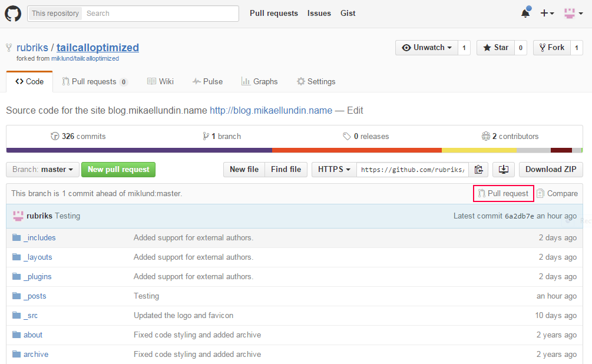Open the user avatar menu
This screenshot has height=364, width=592.
click(573, 13)
